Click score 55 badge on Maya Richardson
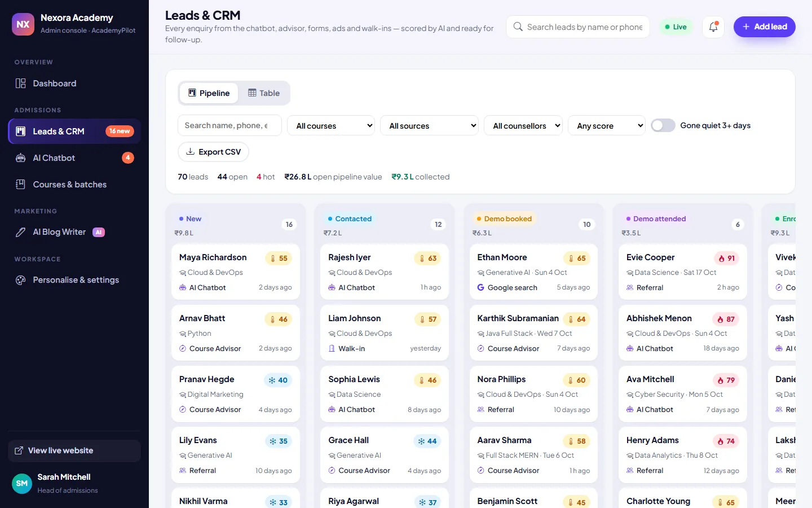This screenshot has width=812, height=508. tap(279, 259)
